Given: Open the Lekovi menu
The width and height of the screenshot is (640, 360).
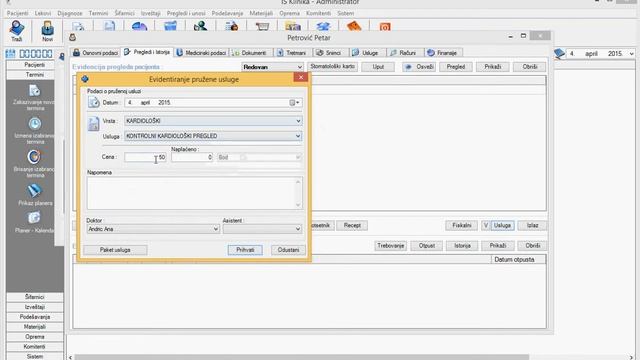Looking at the screenshot, I should pos(43,13).
